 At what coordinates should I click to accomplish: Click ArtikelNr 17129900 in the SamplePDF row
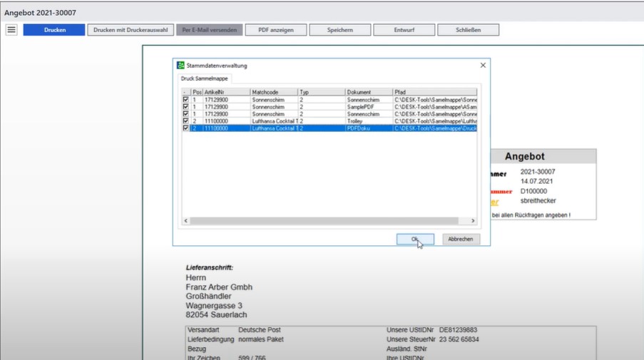(x=226, y=107)
